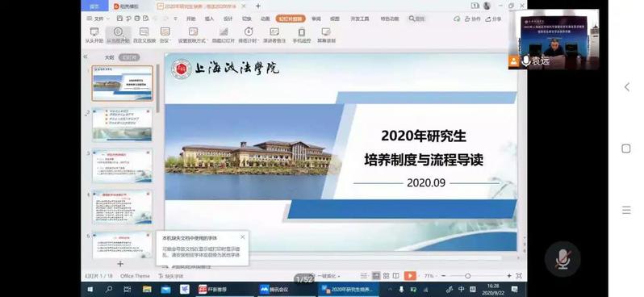Toggle hide slide (隐藏幻灯片) option

224,36
